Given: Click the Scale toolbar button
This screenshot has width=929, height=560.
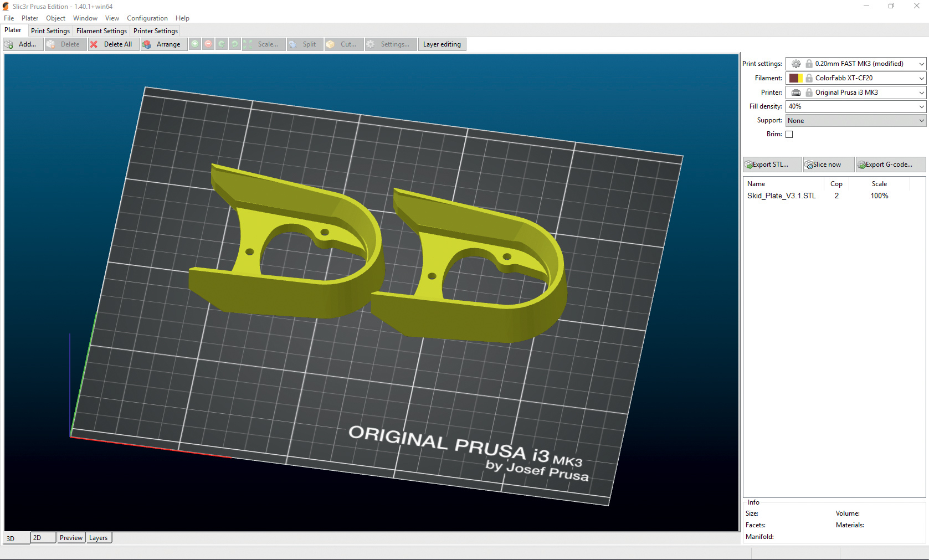Looking at the screenshot, I should tap(264, 44).
